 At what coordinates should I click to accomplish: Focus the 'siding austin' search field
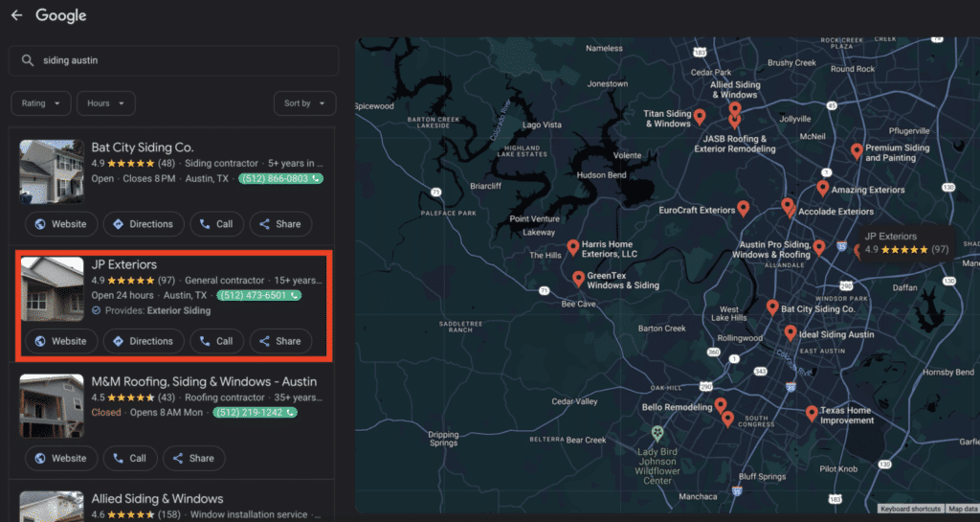[174, 60]
